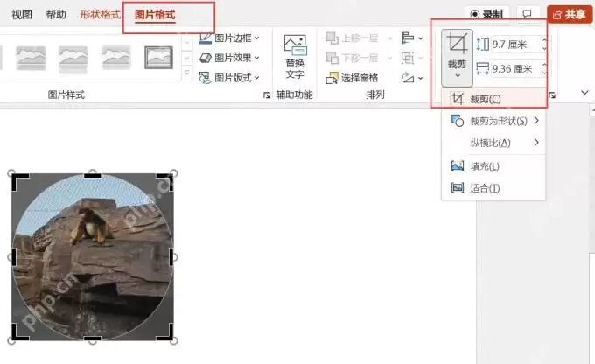Viewport: 595px width, 364px height.
Task: Click the 图片版式 icon
Action: (x=206, y=78)
